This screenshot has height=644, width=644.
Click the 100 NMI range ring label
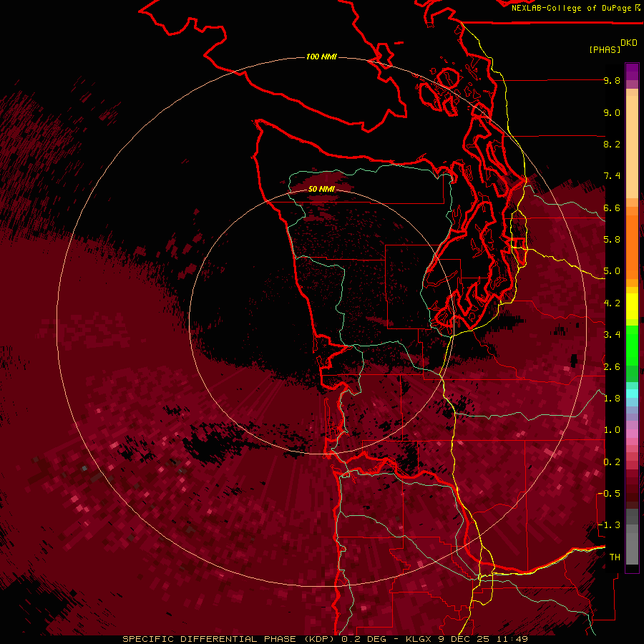tap(321, 57)
